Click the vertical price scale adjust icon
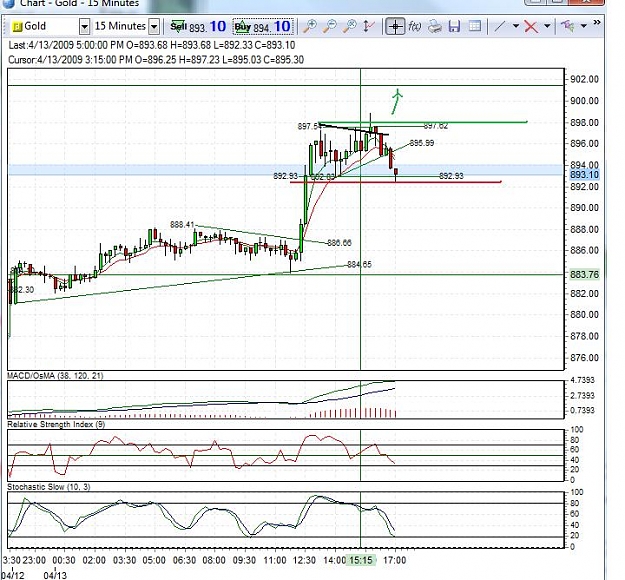The height and width of the screenshot is (580, 625). (x=369, y=26)
